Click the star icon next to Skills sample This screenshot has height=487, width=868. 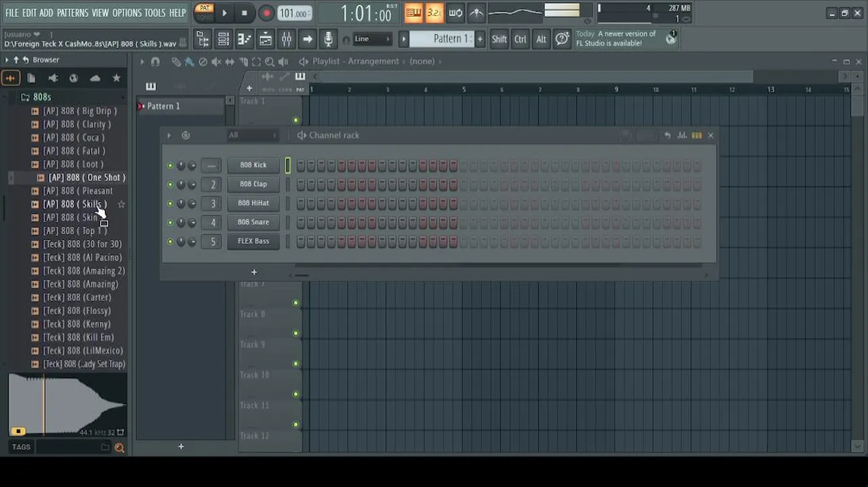121,204
